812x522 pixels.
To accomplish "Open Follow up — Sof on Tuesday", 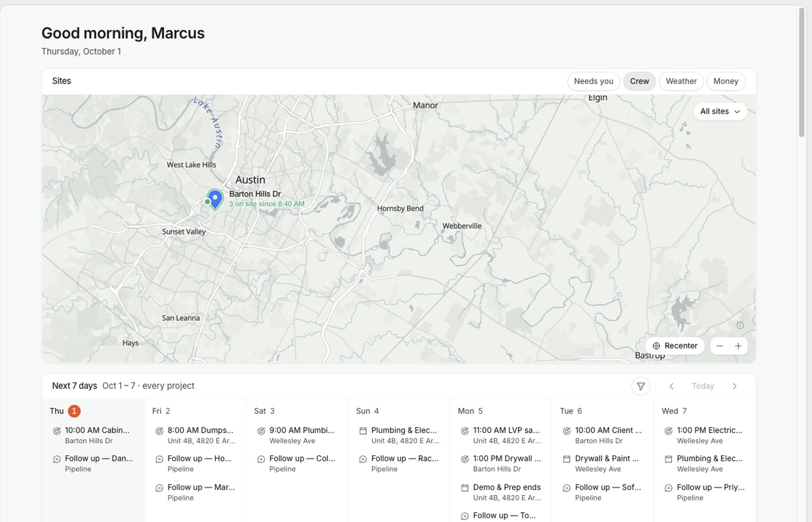I will [x=603, y=492].
